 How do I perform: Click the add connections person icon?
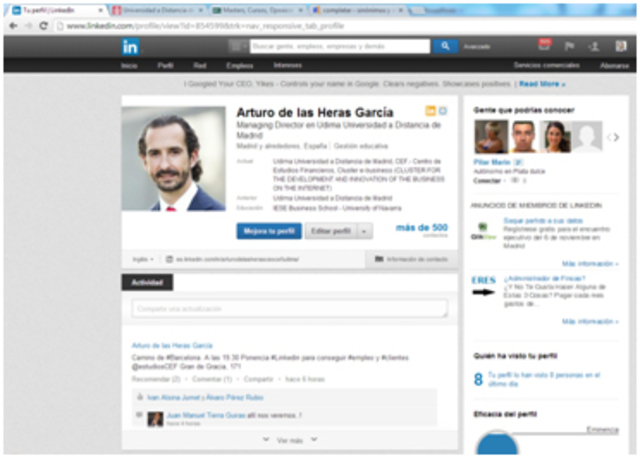click(x=594, y=47)
